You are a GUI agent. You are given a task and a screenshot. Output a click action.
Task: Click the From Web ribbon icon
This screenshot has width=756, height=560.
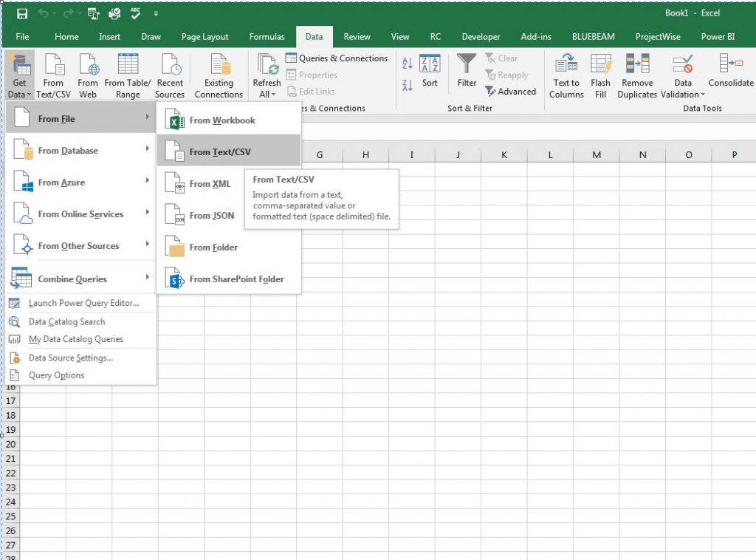88,75
